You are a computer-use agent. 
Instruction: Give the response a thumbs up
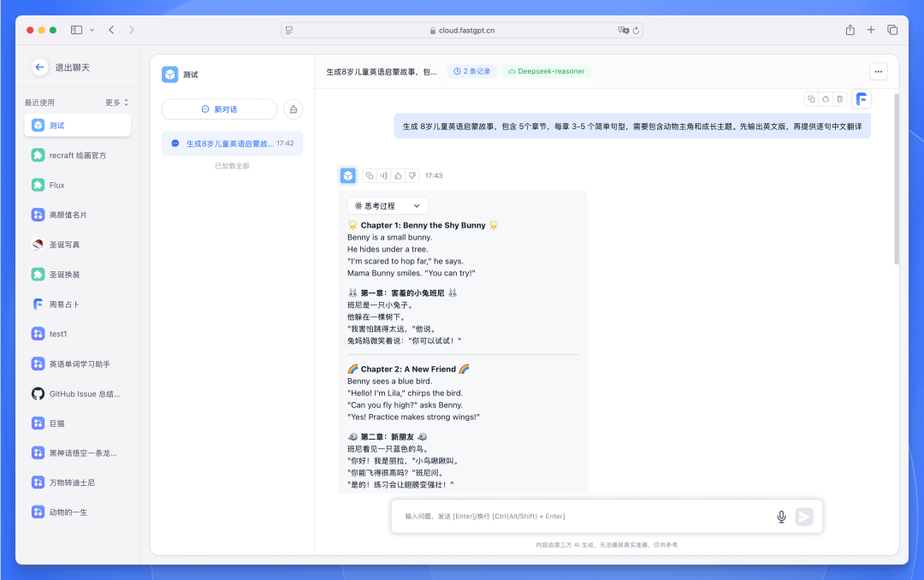[x=398, y=175]
